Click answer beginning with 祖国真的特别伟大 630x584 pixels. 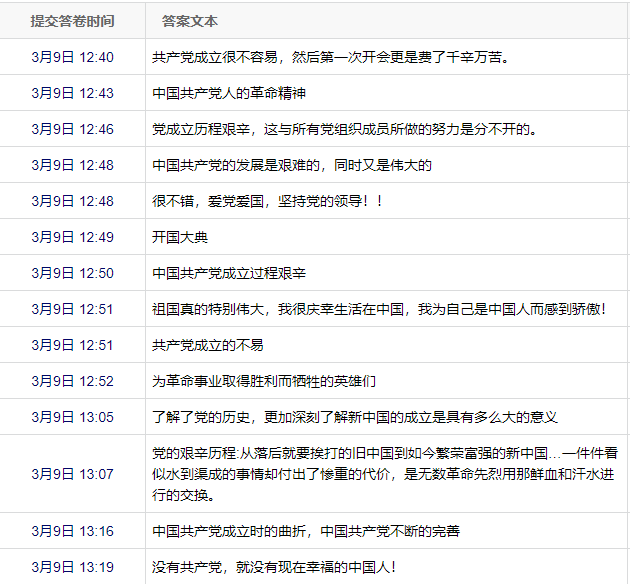pos(378,309)
